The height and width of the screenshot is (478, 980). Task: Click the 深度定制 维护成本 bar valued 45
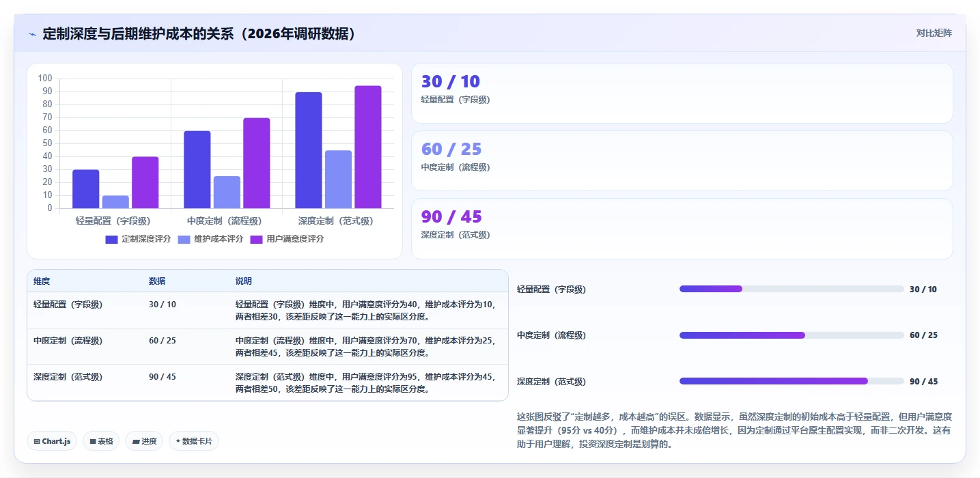pyautogui.click(x=338, y=179)
